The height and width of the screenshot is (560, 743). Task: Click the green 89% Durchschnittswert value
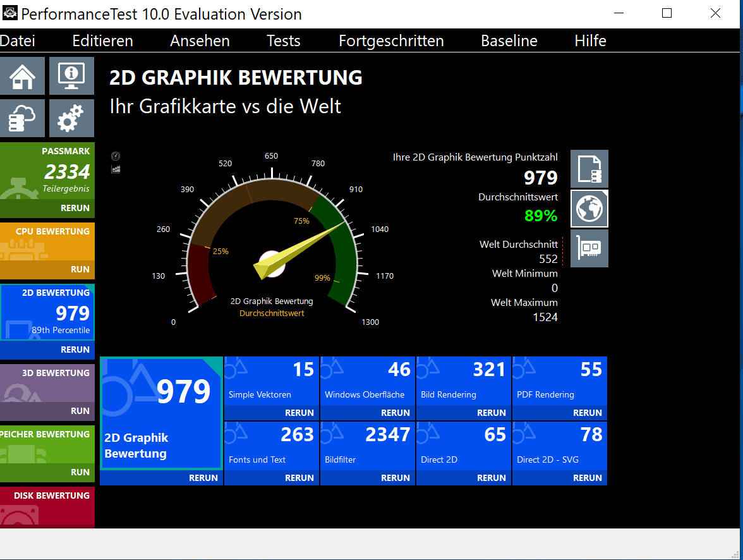point(541,216)
